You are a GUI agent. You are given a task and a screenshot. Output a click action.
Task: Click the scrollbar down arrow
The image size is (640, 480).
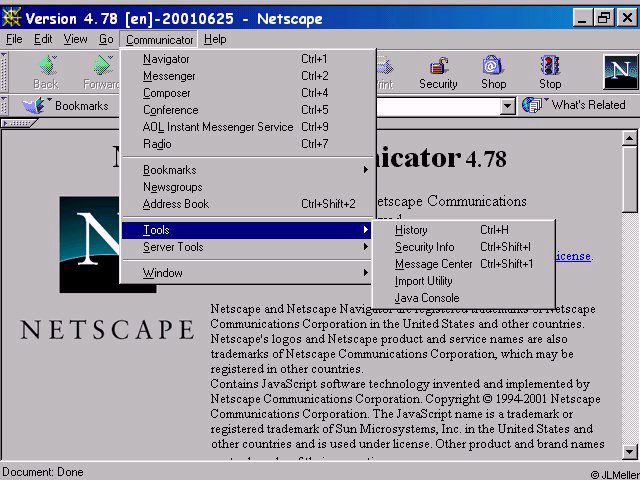tap(629, 451)
